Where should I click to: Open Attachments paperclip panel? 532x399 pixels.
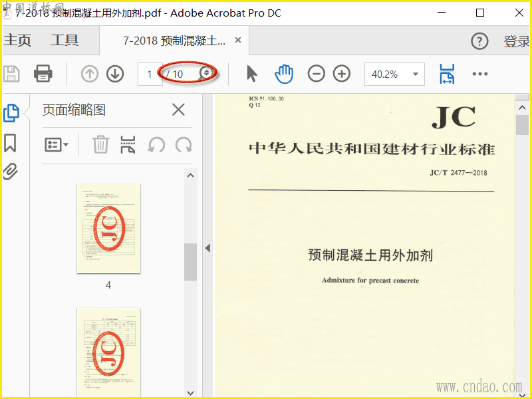coord(10,172)
